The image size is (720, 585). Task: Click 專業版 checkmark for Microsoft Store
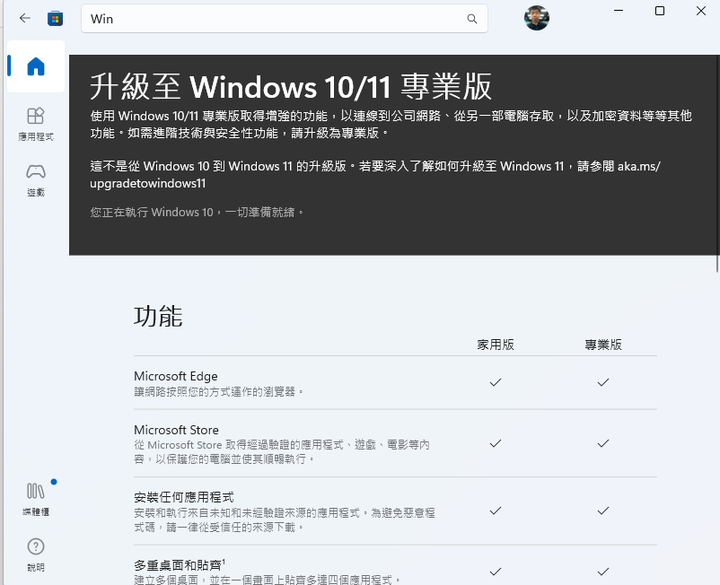[603, 443]
